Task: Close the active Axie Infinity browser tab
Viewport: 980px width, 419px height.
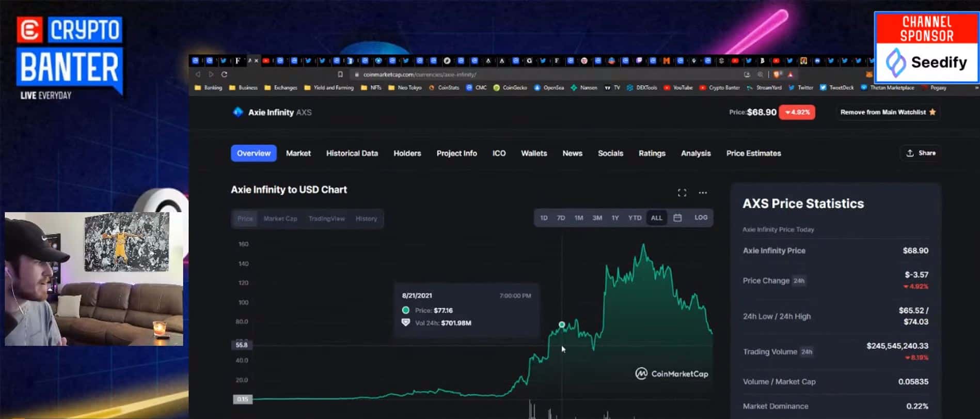Action: [256, 61]
